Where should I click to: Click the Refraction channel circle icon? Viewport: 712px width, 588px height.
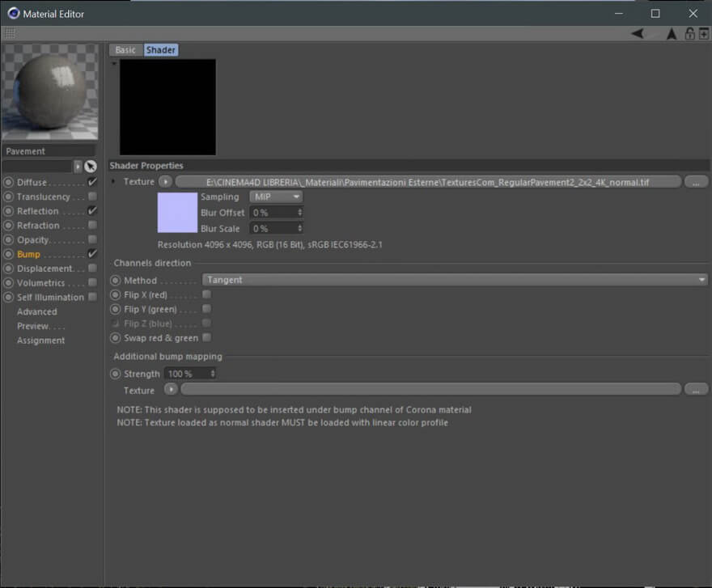click(8, 225)
